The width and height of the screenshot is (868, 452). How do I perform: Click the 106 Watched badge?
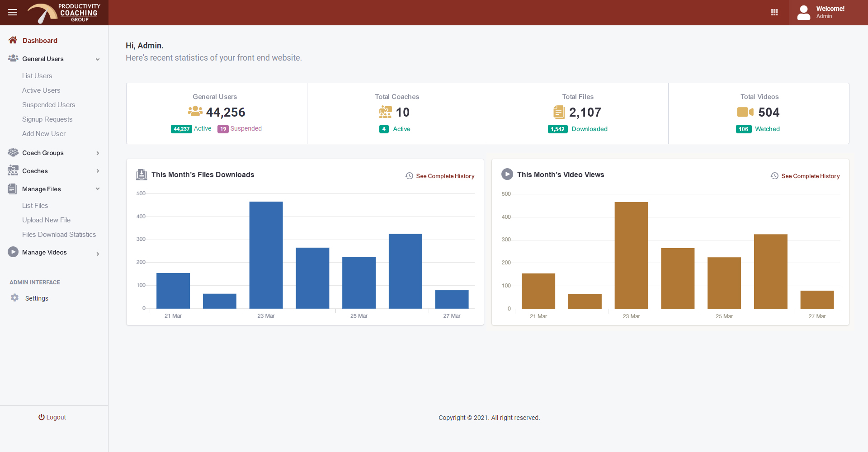(744, 129)
